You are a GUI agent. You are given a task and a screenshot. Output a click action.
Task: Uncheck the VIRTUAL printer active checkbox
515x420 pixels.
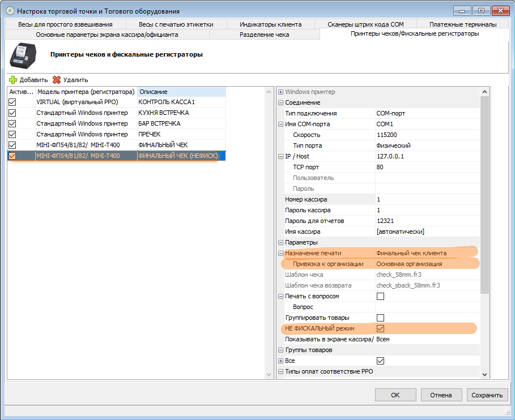pos(12,102)
